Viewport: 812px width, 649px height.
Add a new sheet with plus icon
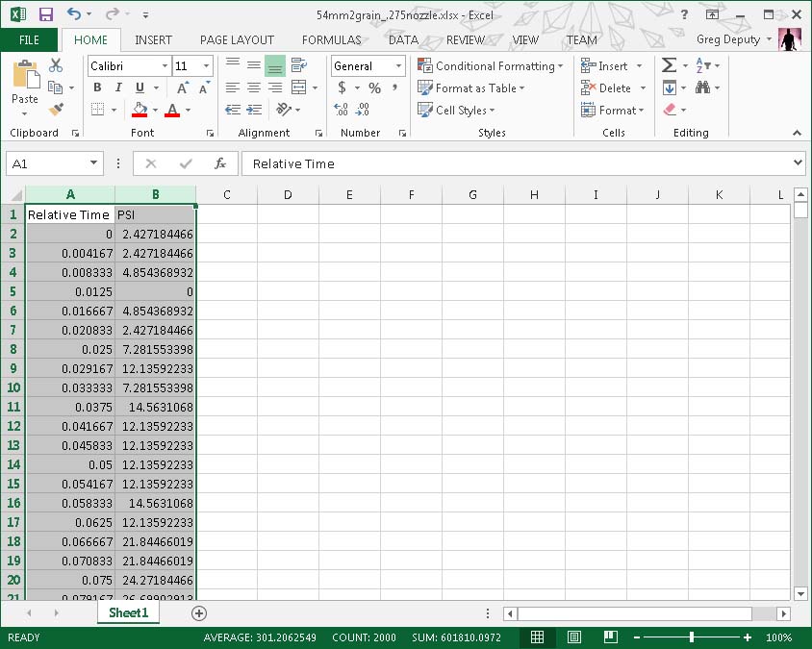[x=199, y=612]
